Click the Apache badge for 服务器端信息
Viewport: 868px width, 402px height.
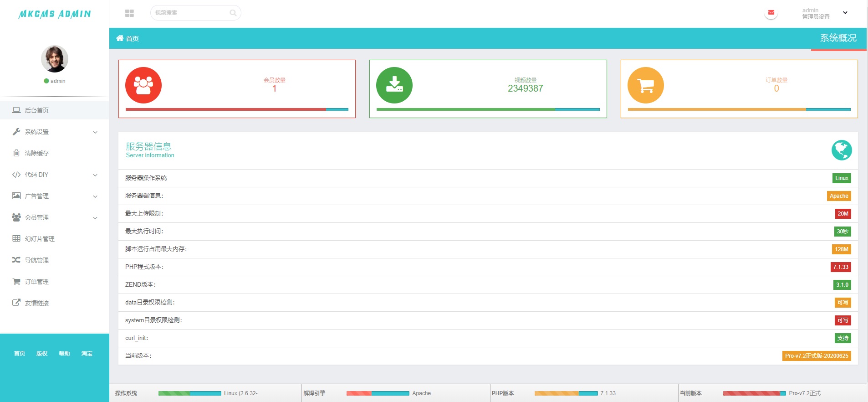[839, 196]
